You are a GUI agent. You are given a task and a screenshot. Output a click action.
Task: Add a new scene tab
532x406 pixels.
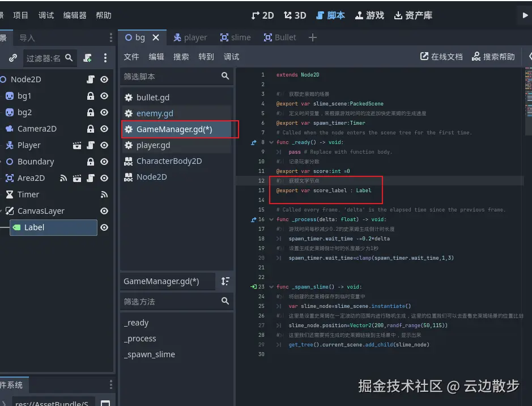(x=313, y=37)
